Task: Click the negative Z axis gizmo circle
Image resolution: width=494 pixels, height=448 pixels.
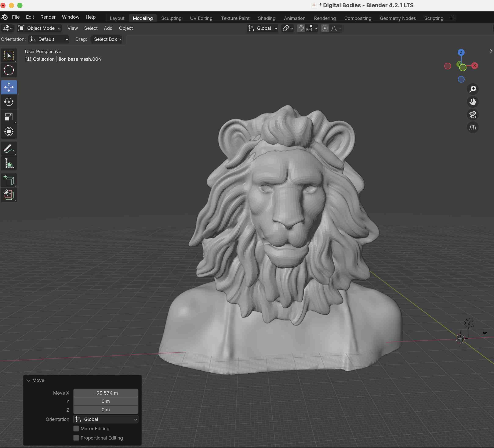Action: (461, 79)
